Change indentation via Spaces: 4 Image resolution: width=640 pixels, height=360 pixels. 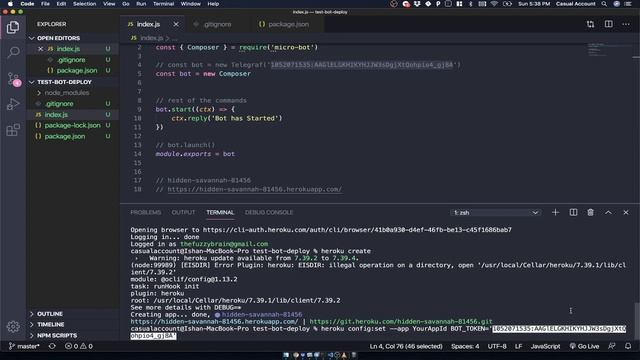[x=465, y=346]
